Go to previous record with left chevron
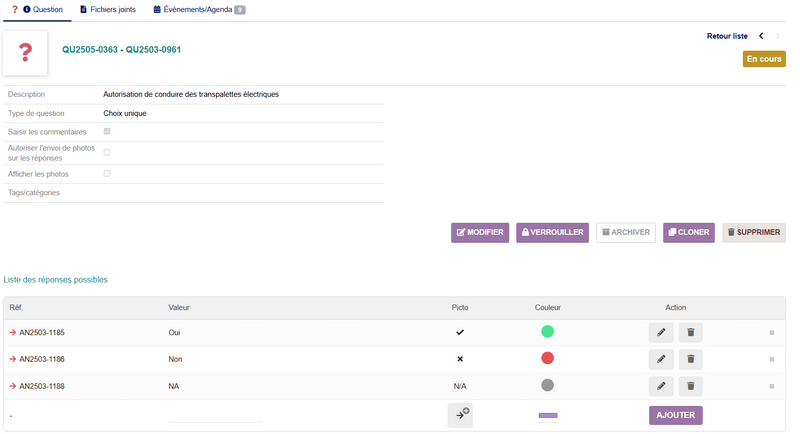The width and height of the screenshot is (800, 434). (761, 36)
